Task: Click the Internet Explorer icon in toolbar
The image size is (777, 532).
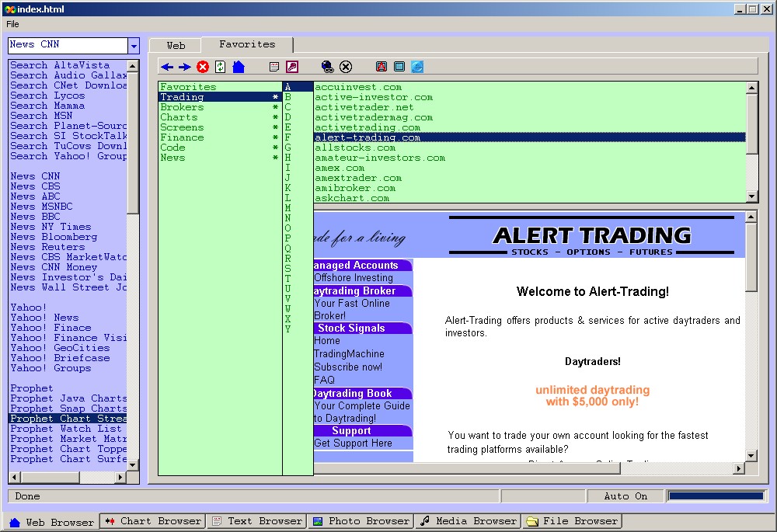Action: (x=417, y=68)
